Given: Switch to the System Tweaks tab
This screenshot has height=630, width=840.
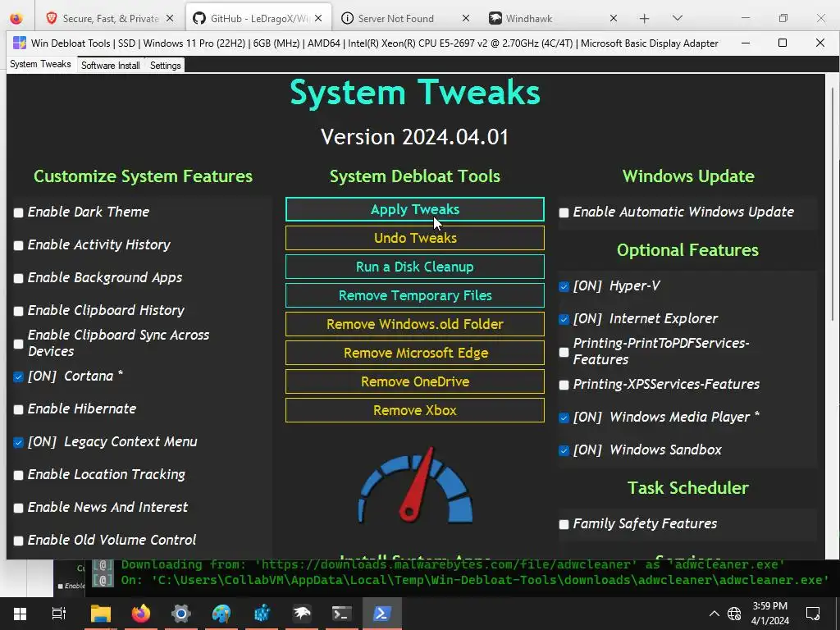Looking at the screenshot, I should click(x=40, y=64).
